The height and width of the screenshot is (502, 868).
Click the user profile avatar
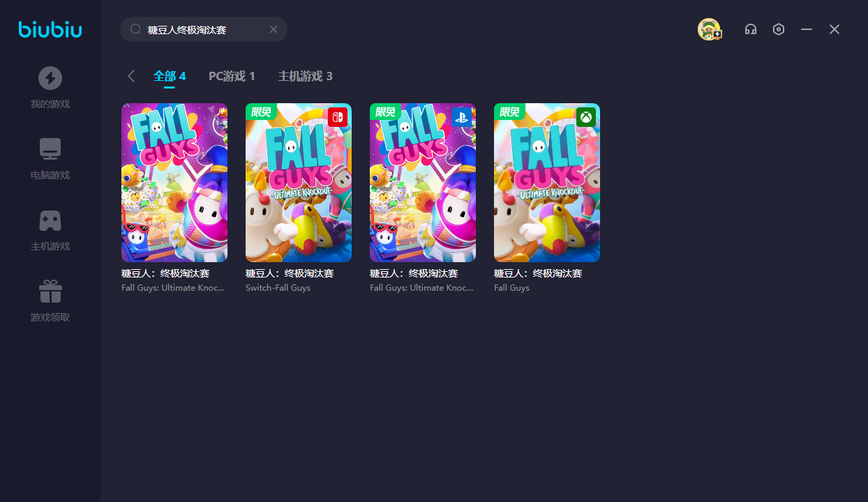(709, 29)
